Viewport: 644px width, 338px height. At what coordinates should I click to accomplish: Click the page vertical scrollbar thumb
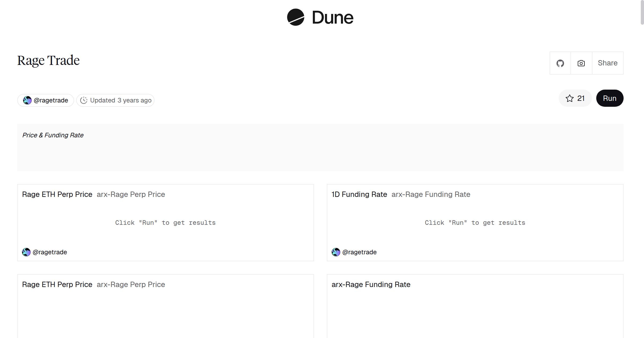[642, 12]
